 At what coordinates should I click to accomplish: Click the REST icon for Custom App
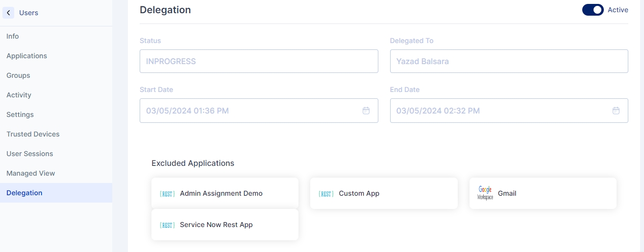(326, 194)
